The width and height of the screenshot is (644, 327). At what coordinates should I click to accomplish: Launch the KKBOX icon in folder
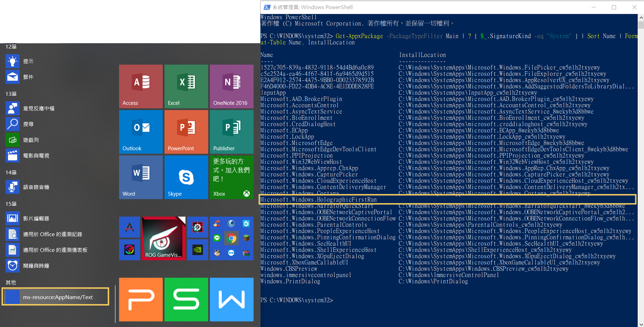point(246,224)
